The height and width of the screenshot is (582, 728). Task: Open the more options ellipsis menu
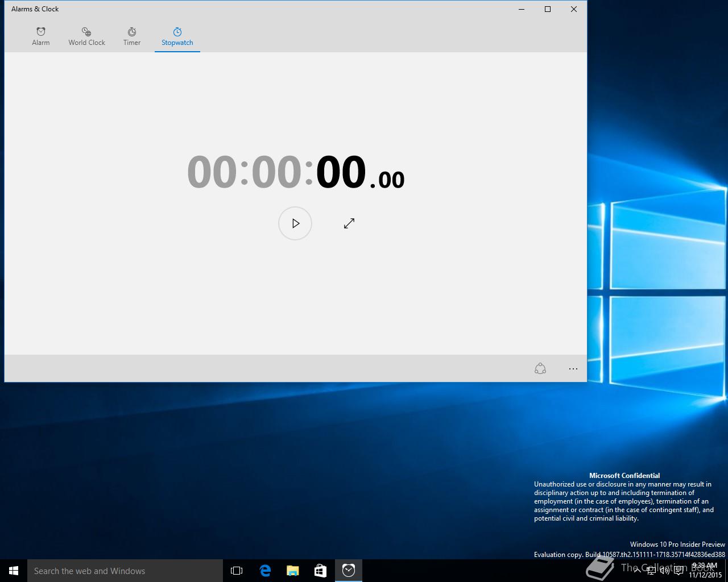573,369
